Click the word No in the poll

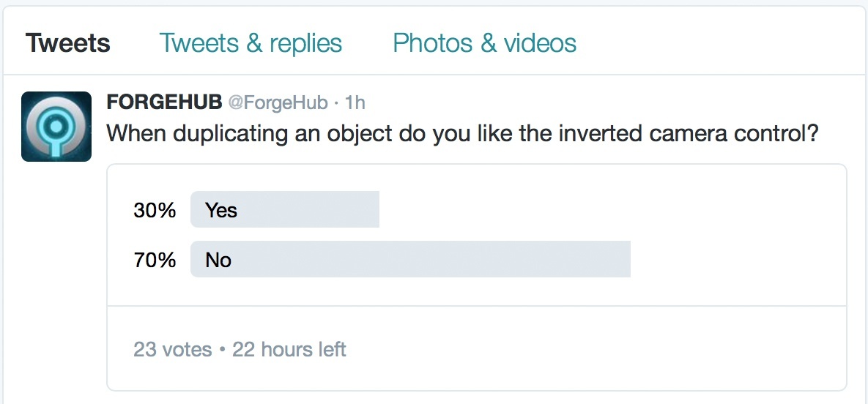218,260
